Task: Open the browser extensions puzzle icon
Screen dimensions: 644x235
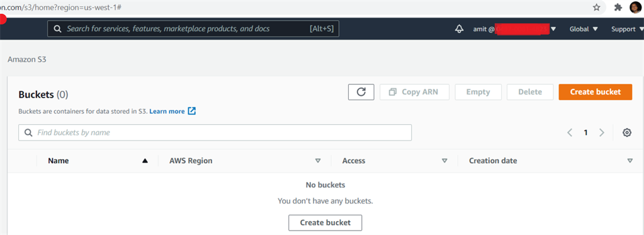Action: 618,8
